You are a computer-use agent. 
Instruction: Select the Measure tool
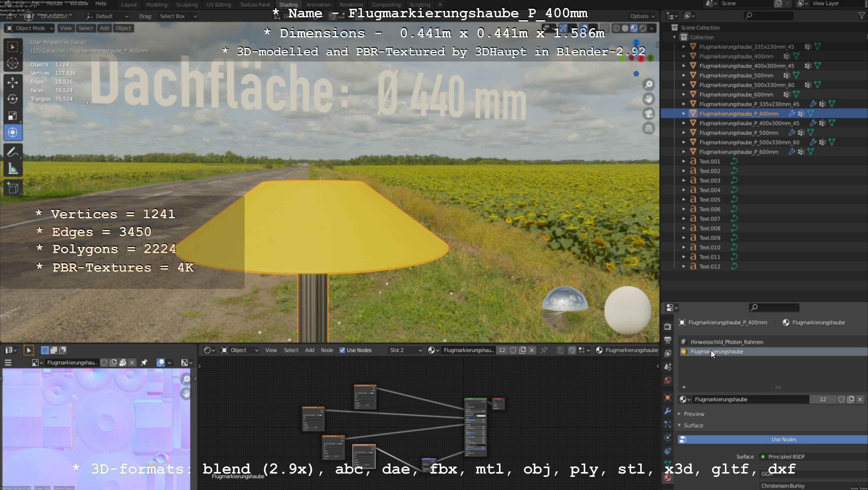(x=13, y=169)
